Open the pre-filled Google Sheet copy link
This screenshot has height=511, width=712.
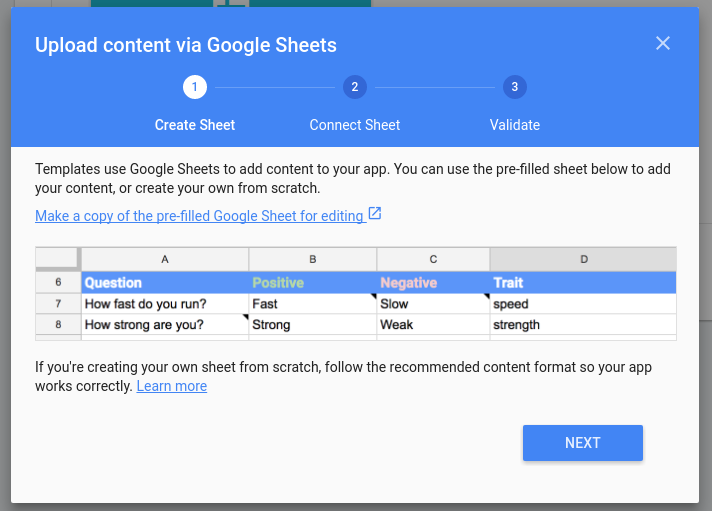tap(199, 216)
